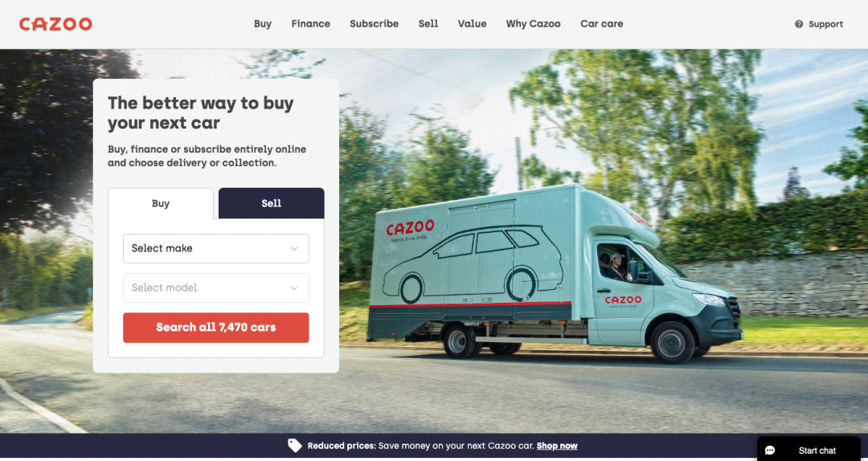Image resolution: width=868 pixels, height=461 pixels.
Task: Expand the Select model chevron arrow
Action: [x=294, y=288]
